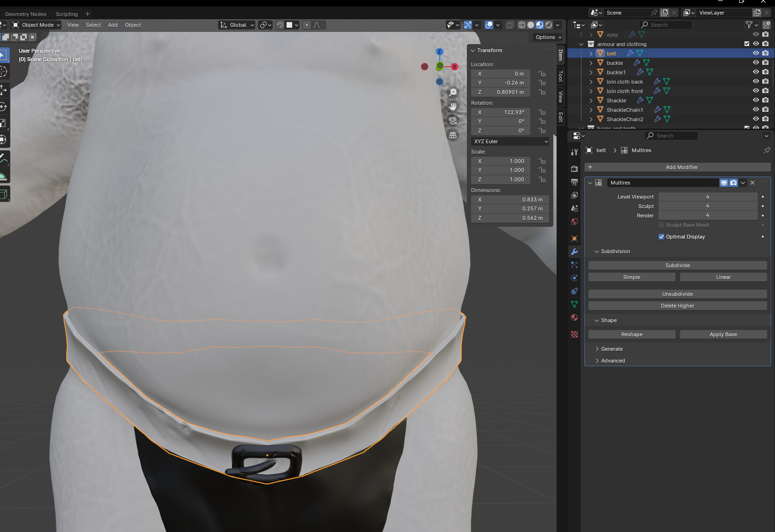Click the Level Viewport value field
The image size is (775, 532).
click(707, 197)
